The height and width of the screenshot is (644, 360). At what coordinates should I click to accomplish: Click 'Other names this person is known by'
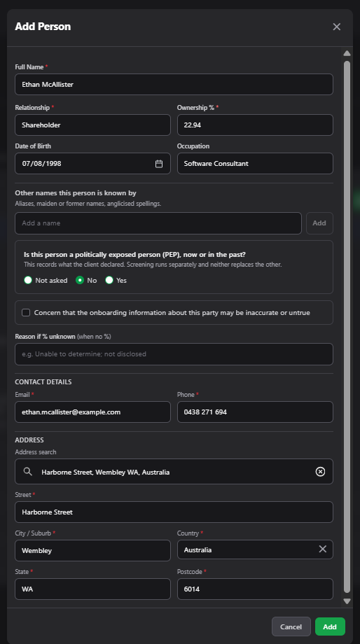click(76, 193)
